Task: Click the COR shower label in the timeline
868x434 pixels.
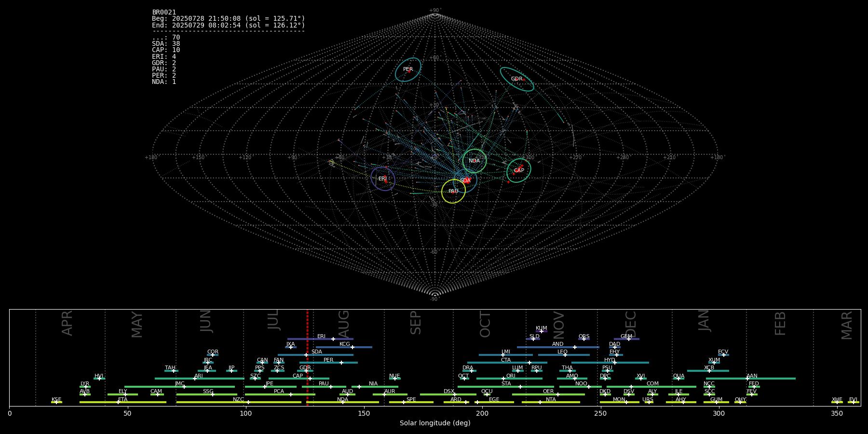Action: coord(213,352)
